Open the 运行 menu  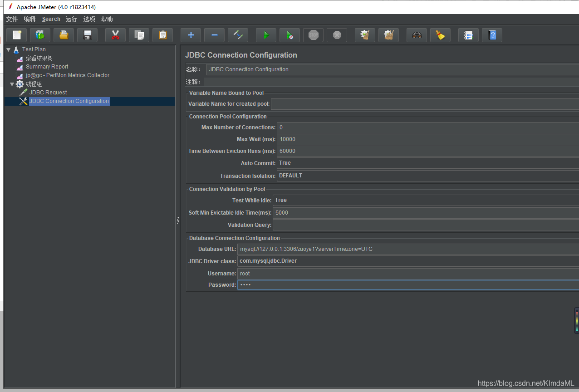tap(71, 19)
